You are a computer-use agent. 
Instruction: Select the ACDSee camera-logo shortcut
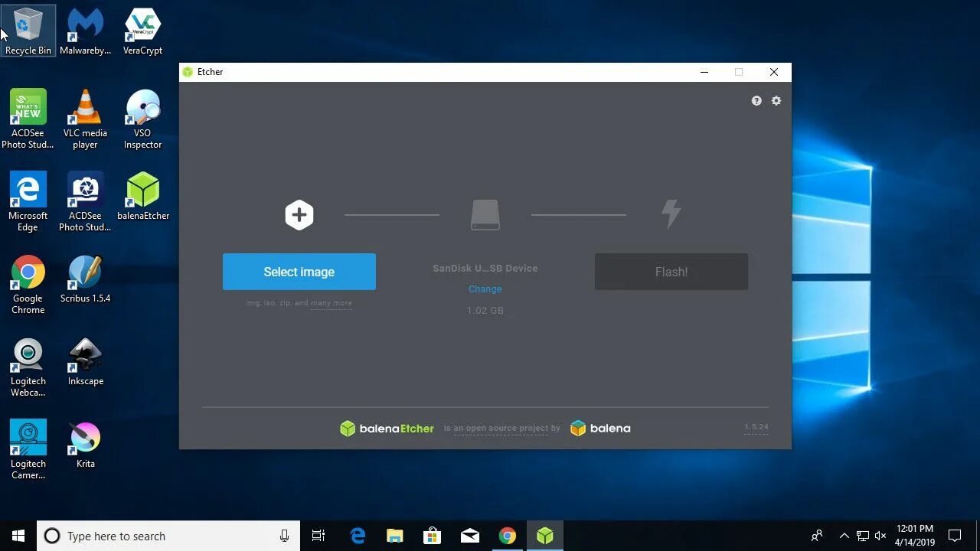tap(86, 202)
